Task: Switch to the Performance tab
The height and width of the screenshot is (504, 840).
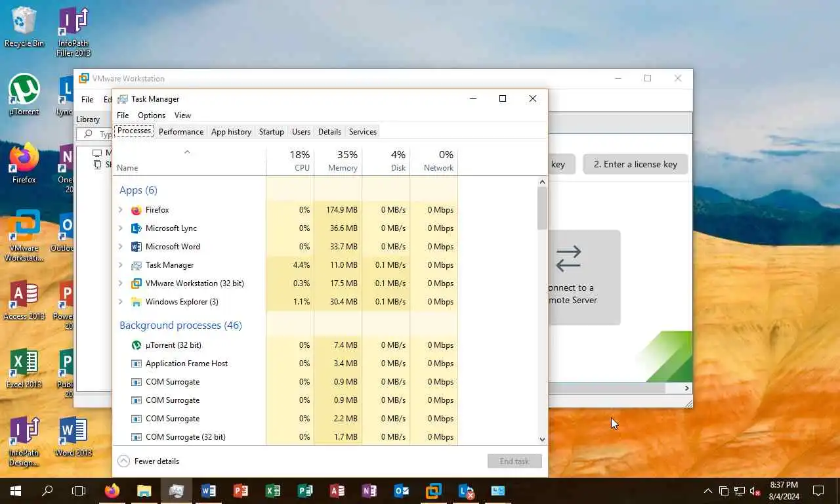Action: pyautogui.click(x=181, y=132)
